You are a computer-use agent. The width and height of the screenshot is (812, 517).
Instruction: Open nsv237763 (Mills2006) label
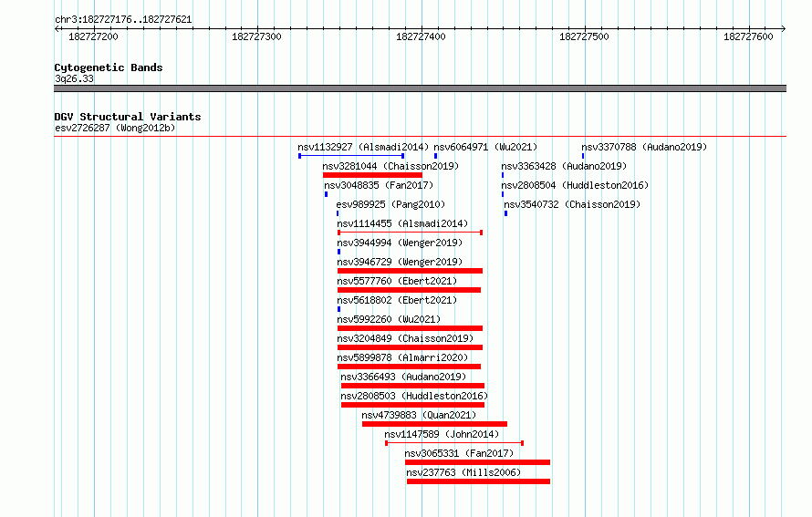coord(463,472)
